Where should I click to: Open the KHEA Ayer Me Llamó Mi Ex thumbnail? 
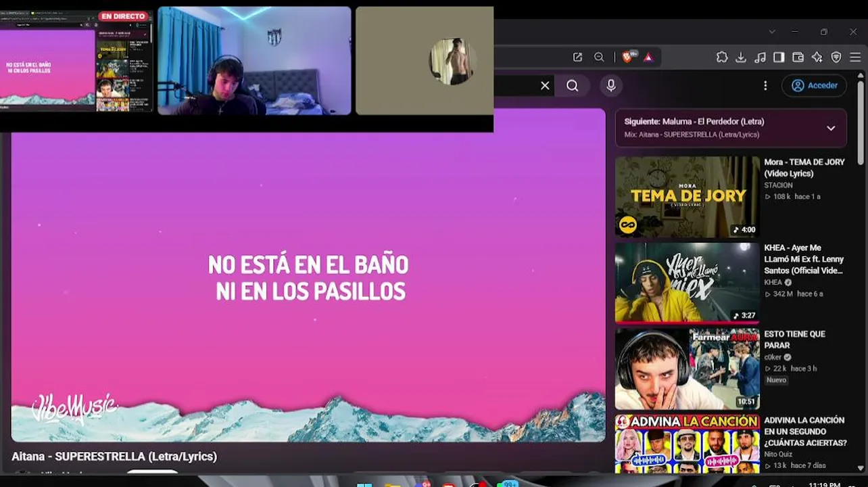688,283
